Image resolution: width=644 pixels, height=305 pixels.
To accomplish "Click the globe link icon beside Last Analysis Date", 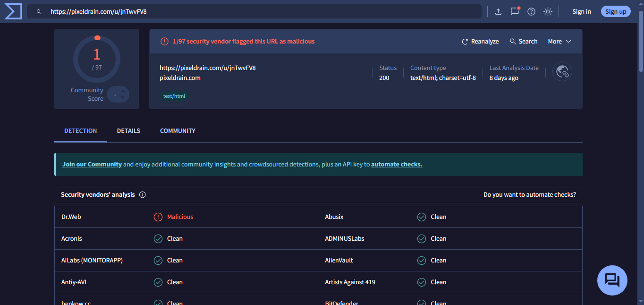I will 562,71.
